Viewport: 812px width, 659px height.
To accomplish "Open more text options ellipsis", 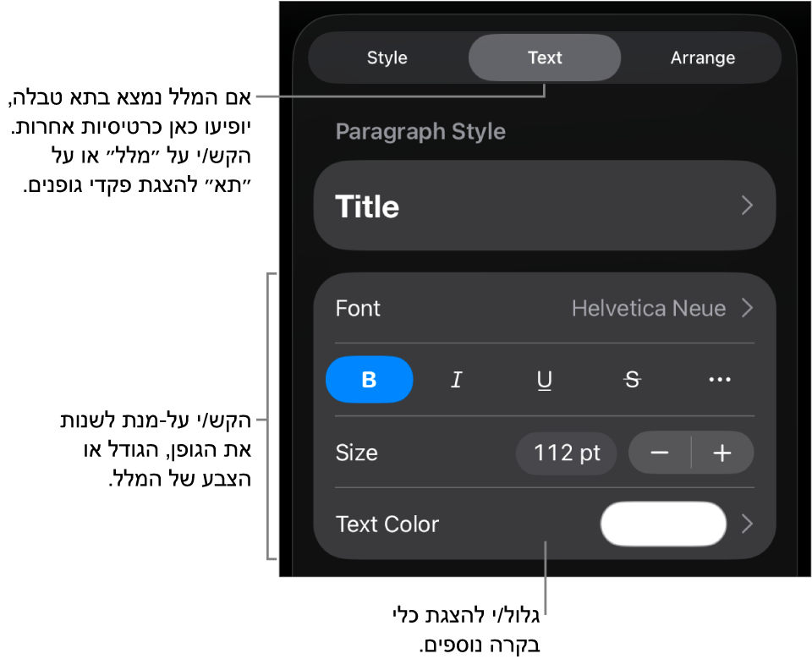I will 720,379.
